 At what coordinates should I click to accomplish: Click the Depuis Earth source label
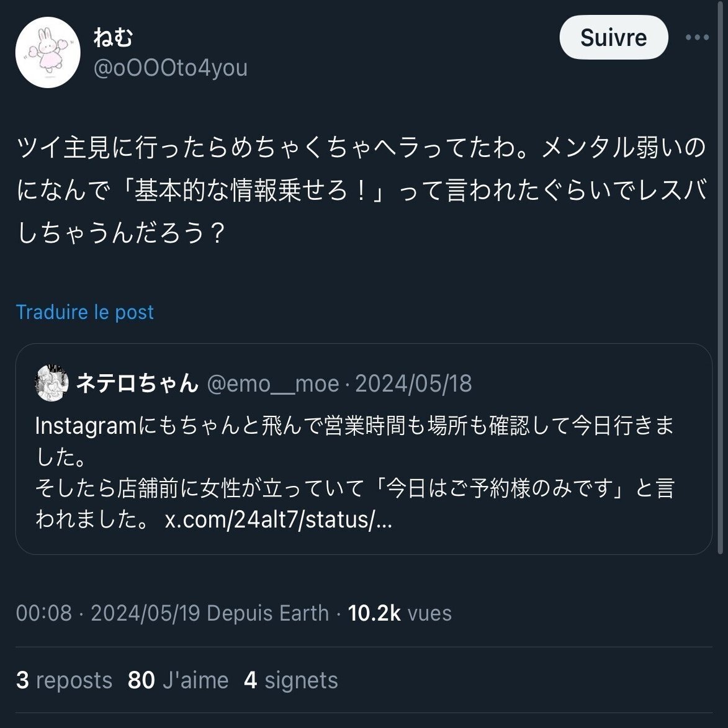(x=267, y=613)
